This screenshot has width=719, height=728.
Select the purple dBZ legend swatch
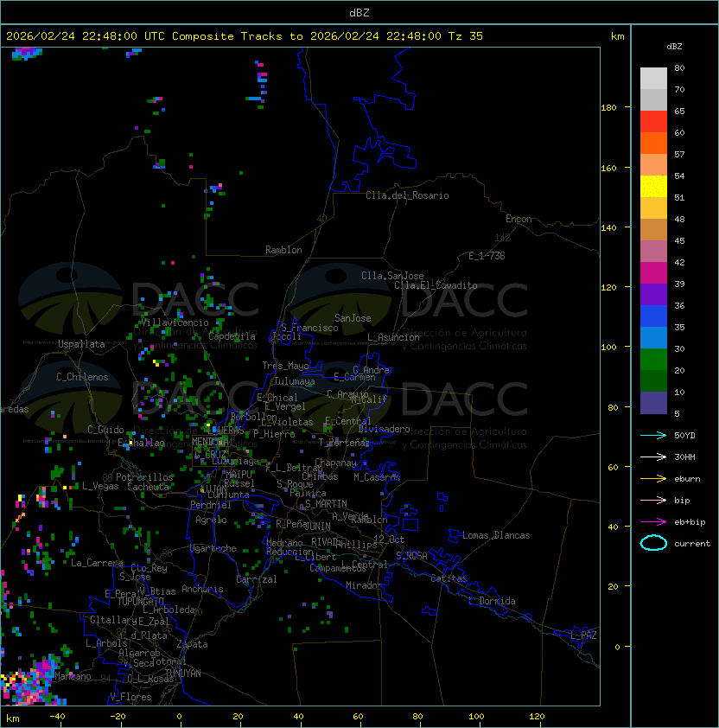pyautogui.click(x=653, y=295)
